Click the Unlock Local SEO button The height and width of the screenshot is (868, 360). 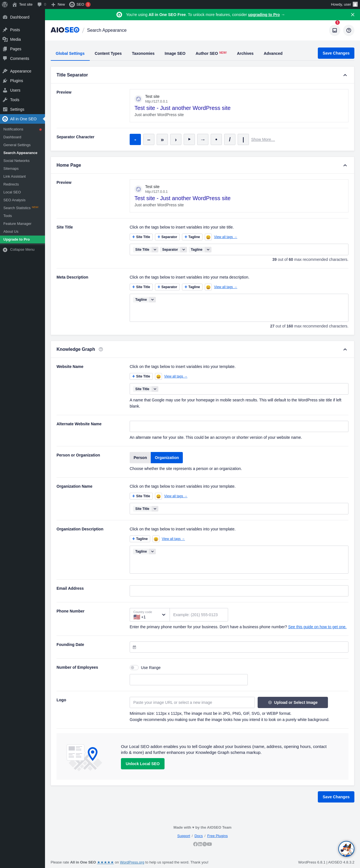[143, 764]
